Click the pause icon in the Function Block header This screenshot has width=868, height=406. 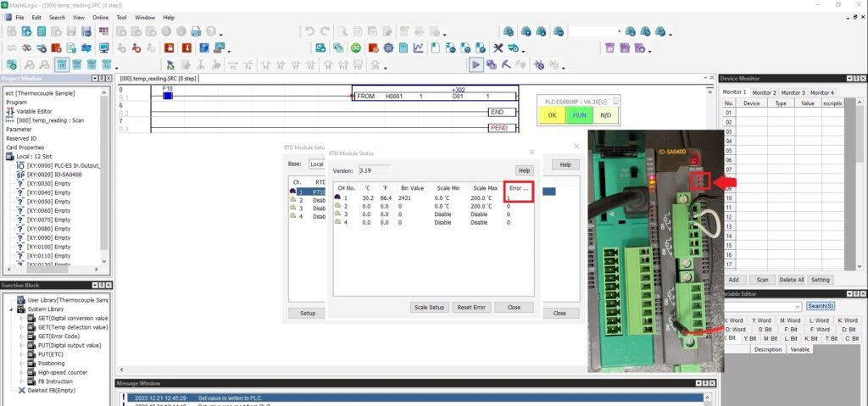click(x=102, y=286)
